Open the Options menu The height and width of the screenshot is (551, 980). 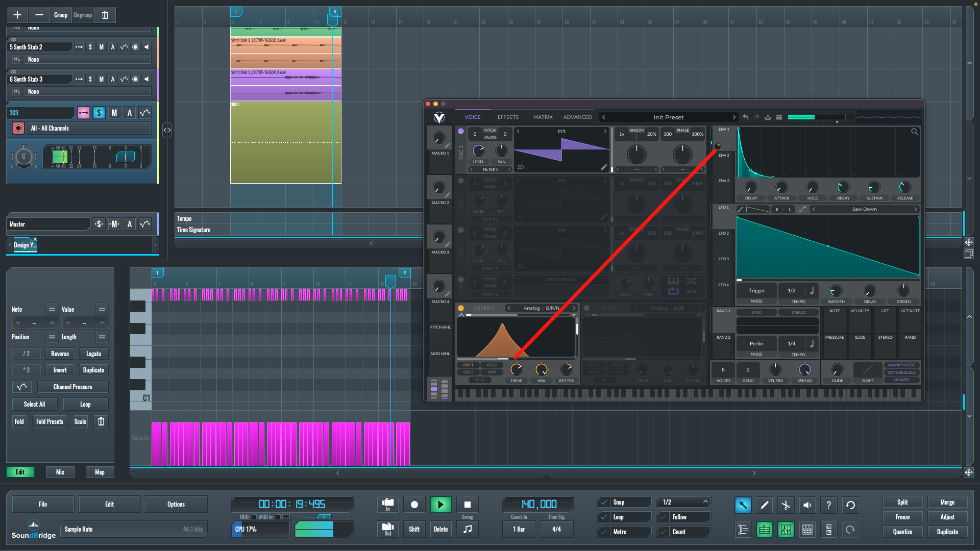click(x=176, y=504)
